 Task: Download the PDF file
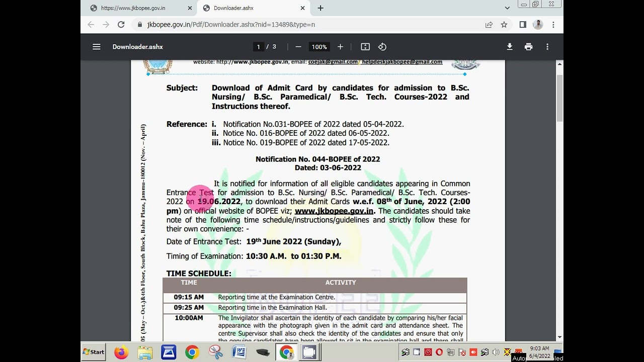click(510, 47)
